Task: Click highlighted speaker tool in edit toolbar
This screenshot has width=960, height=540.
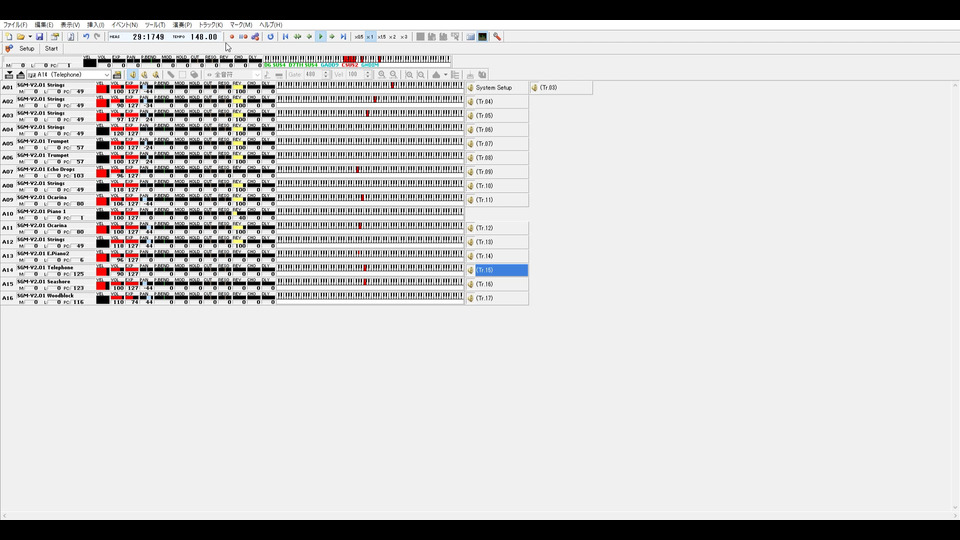Action: click(133, 75)
